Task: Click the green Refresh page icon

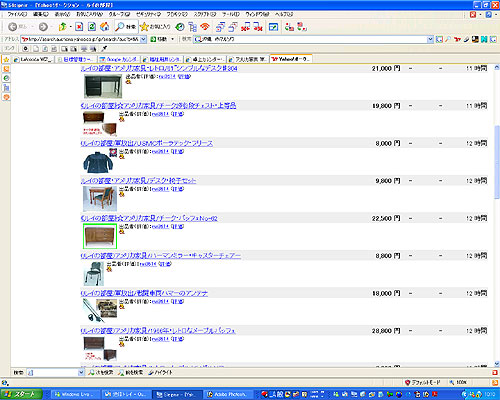Action: click(92, 27)
